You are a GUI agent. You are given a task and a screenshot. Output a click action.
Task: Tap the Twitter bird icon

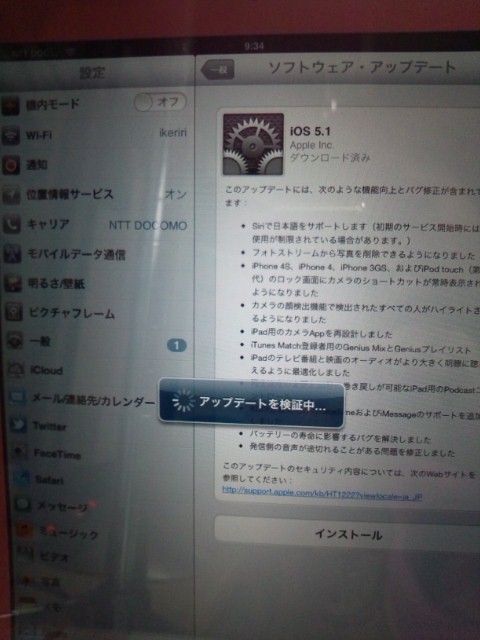coord(18,425)
